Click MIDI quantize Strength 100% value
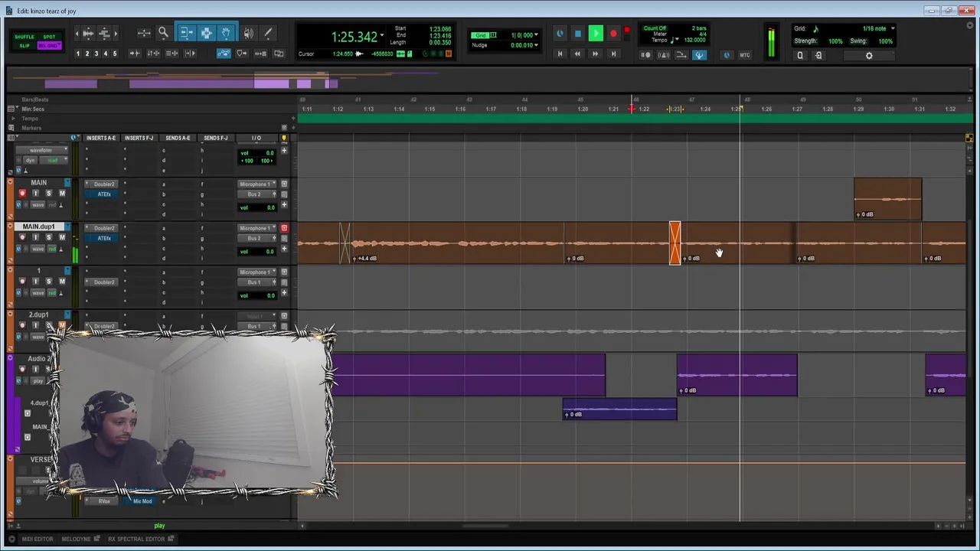 pos(835,41)
